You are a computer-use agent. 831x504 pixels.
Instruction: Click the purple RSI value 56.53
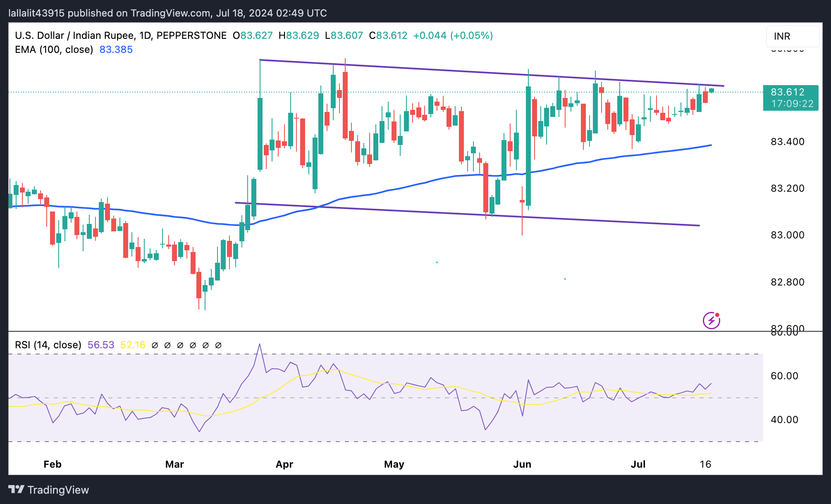click(x=101, y=345)
